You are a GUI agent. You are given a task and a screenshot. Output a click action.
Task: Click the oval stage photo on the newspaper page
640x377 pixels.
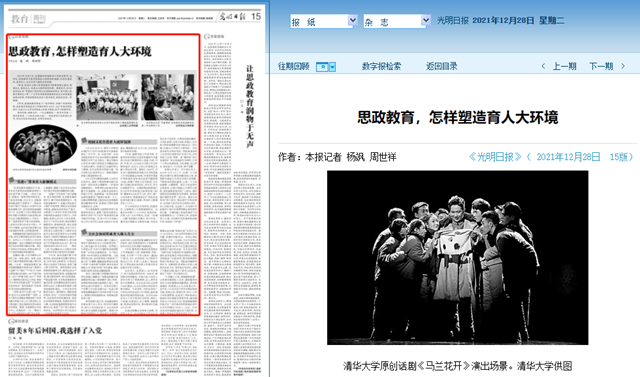43,145
